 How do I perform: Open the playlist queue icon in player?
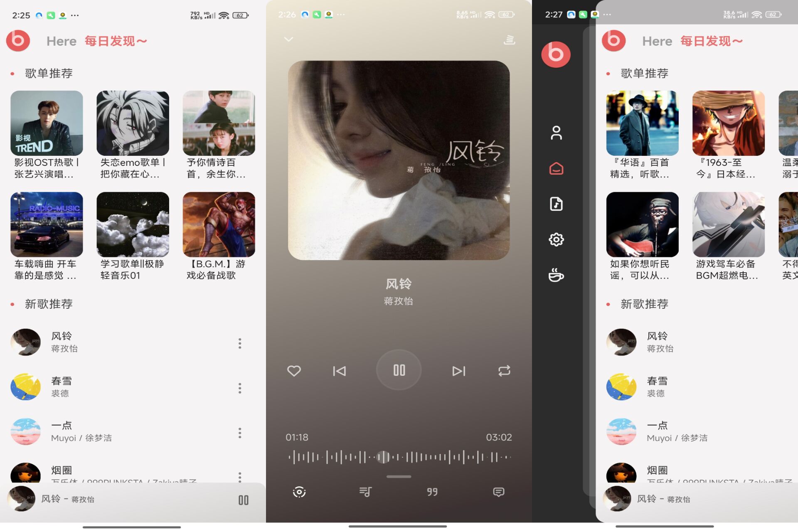pyautogui.click(x=509, y=40)
